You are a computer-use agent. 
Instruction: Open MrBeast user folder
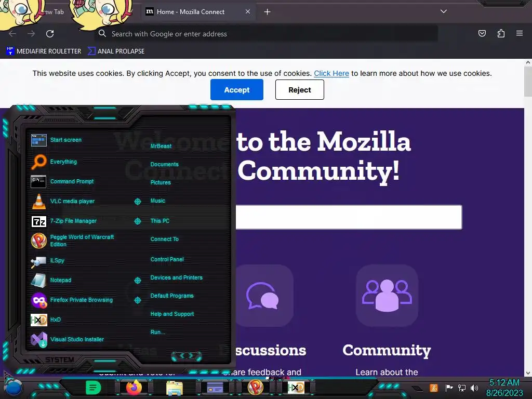click(161, 146)
